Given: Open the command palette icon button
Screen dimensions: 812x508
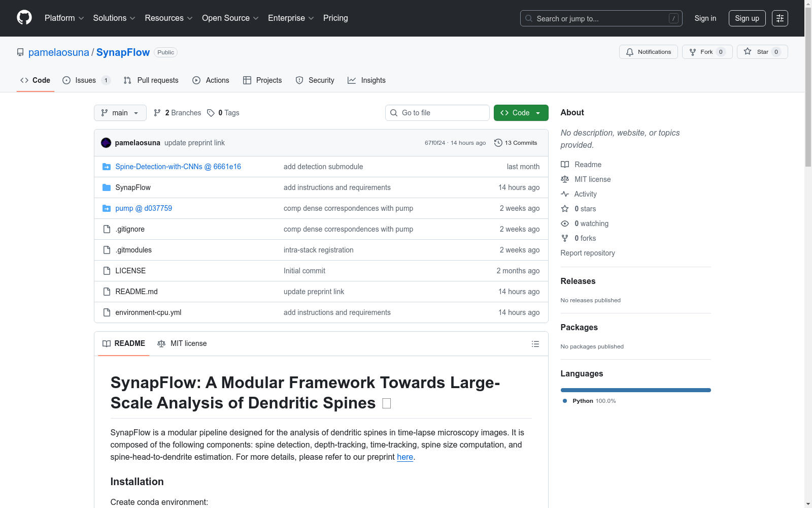Looking at the screenshot, I should [x=780, y=18].
